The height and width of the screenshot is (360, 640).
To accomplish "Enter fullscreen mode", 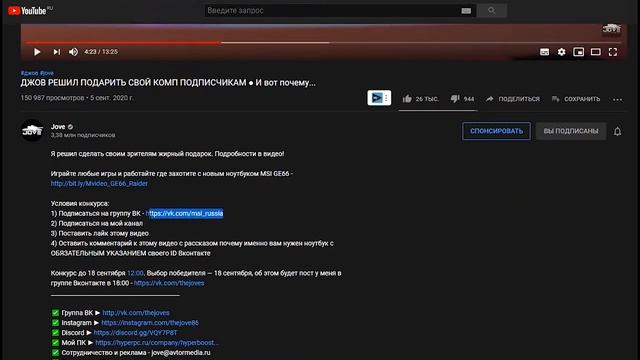I will (x=613, y=52).
